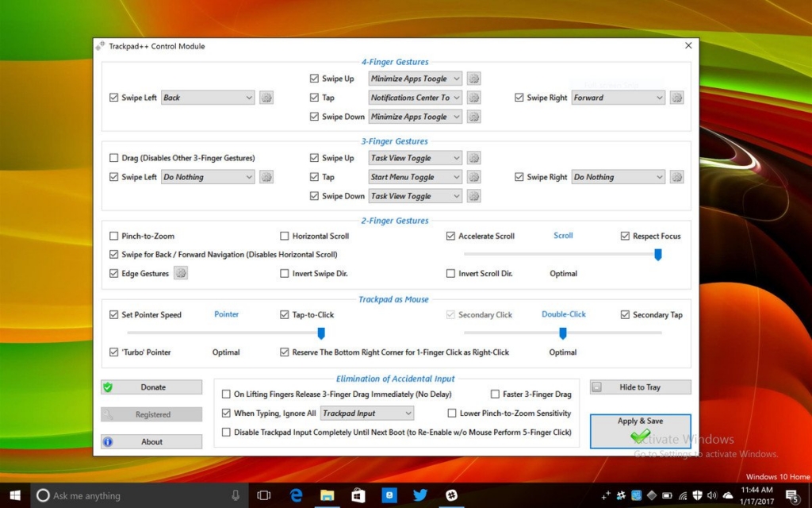
Task: Click the Slack tray icon
Action: click(x=620, y=495)
